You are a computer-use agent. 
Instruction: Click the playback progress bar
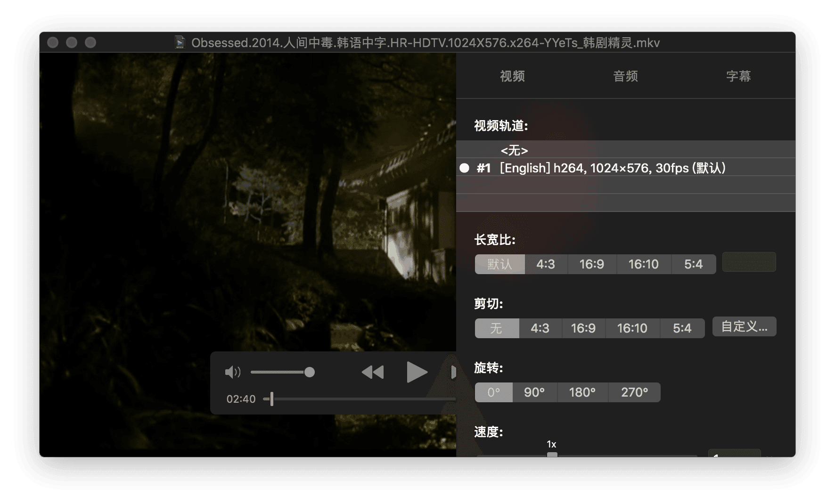(360, 399)
